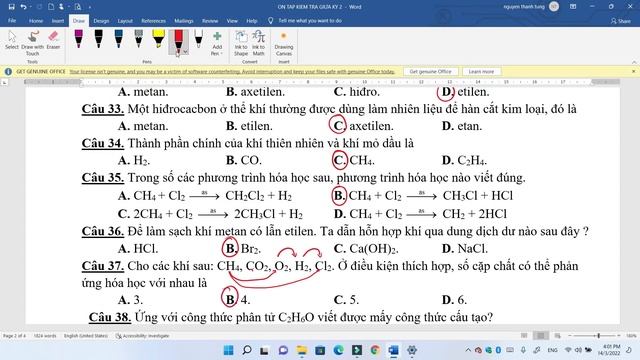Click the English (United States) language indicator
Screen dimensions: 640x360
click(86, 336)
